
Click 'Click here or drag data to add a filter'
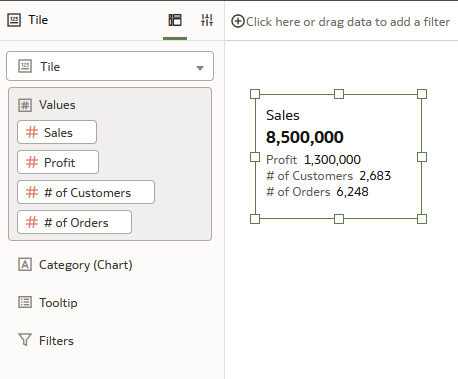pyautogui.click(x=348, y=22)
